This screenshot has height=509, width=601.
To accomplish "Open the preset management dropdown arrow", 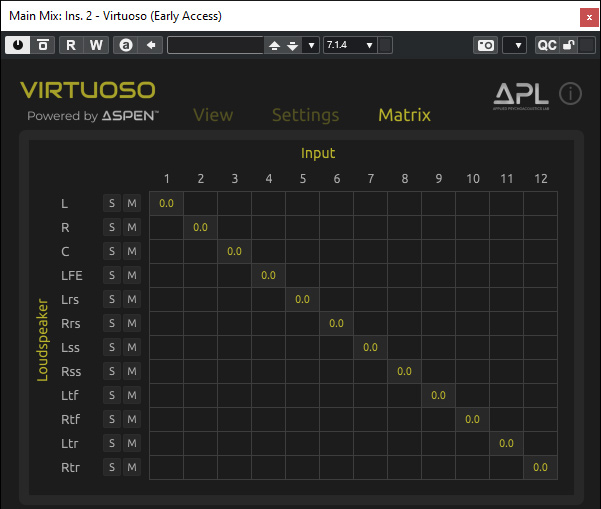I will [311, 45].
